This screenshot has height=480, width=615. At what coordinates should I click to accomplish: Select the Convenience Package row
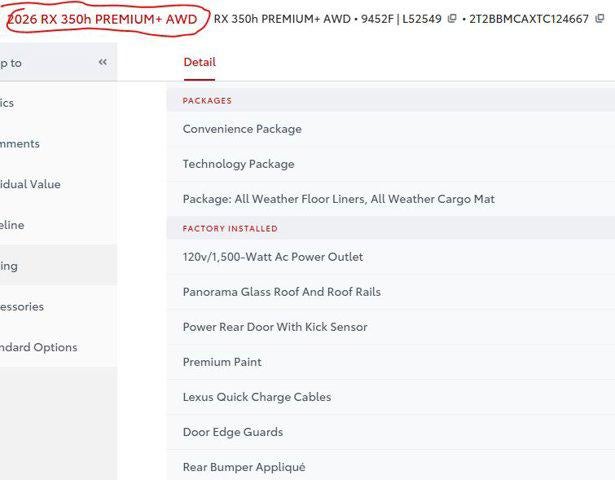(242, 129)
